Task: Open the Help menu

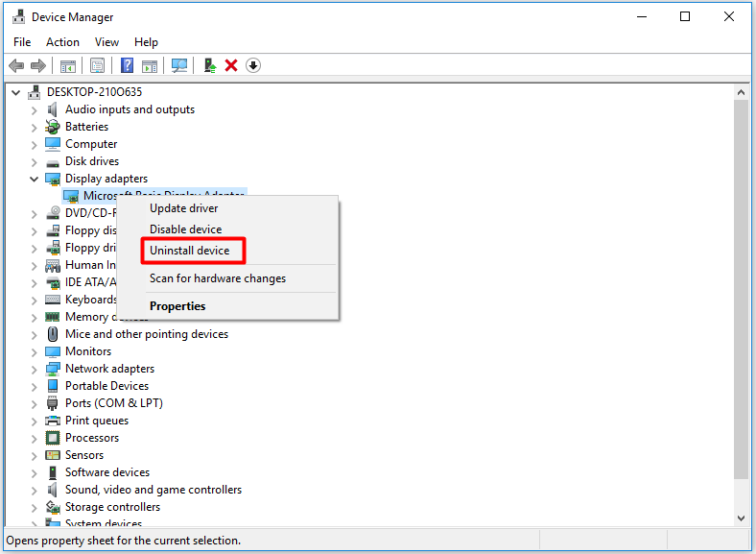Action: coord(146,42)
